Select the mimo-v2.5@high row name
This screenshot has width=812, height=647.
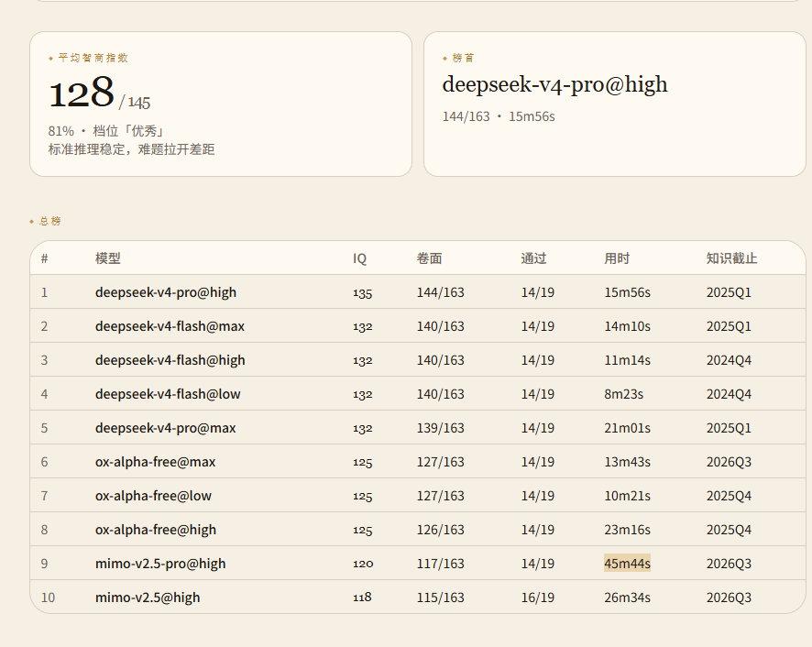148,598
